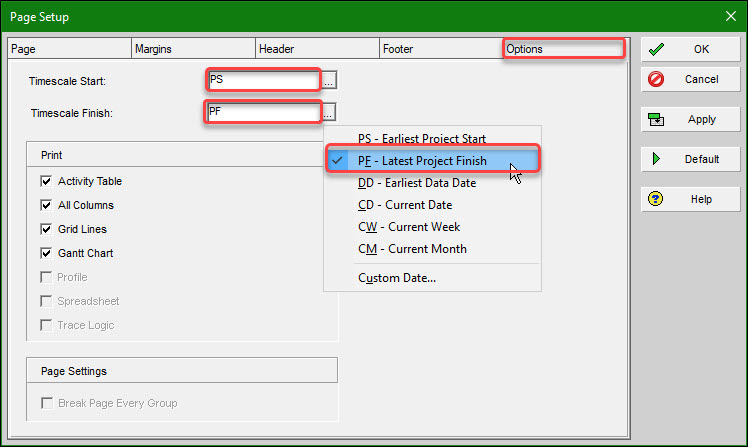Image resolution: width=748 pixels, height=447 pixels.
Task: Click the Apply button icon
Action: 657,119
